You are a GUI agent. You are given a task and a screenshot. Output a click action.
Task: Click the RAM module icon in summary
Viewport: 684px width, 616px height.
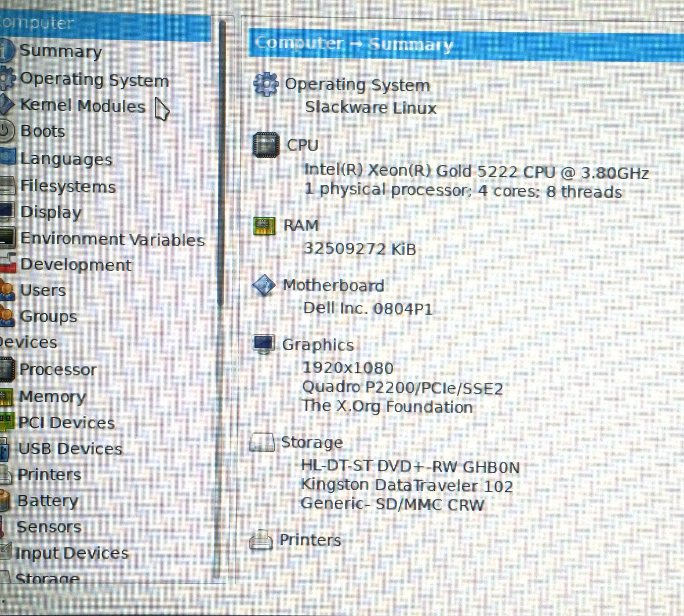264,225
